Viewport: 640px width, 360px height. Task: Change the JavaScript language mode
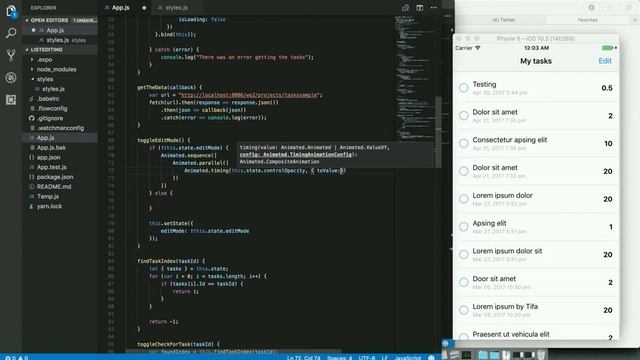(407, 358)
